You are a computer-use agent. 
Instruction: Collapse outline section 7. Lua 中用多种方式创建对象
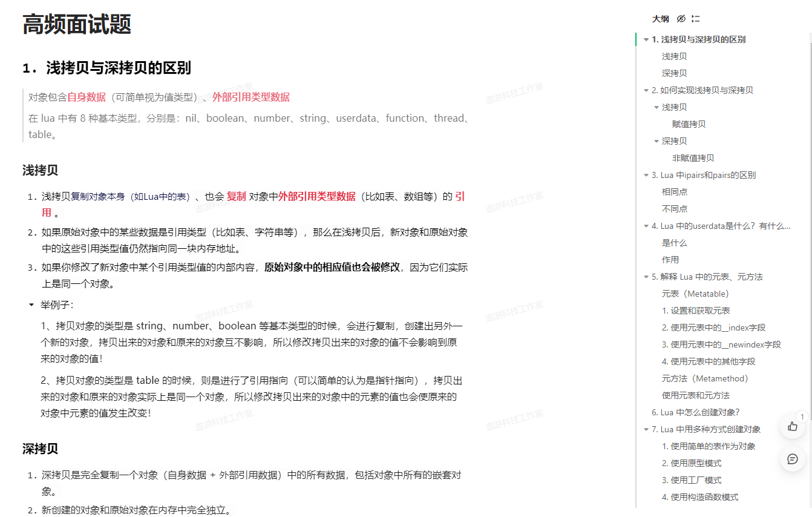click(x=646, y=430)
